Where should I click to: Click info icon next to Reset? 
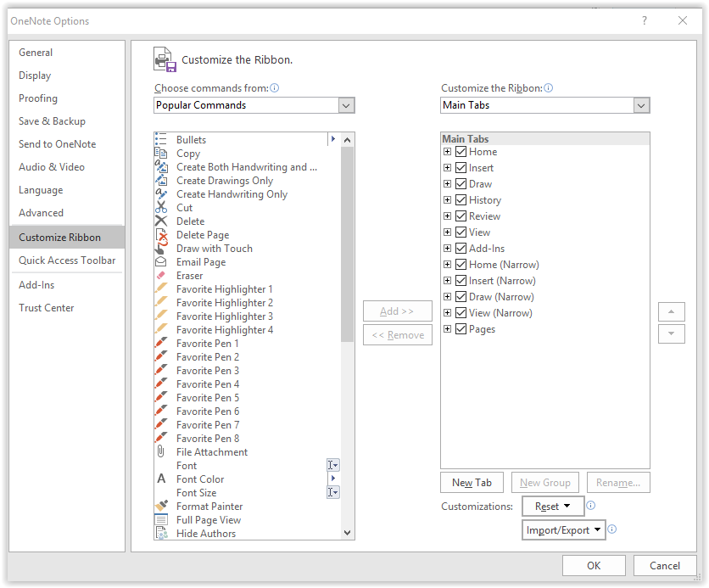tap(591, 505)
